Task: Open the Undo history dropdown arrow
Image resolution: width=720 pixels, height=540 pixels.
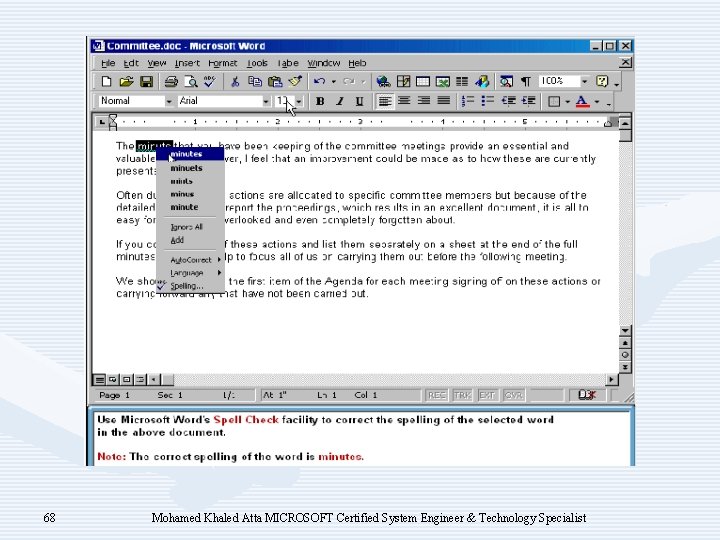Action: point(333,82)
